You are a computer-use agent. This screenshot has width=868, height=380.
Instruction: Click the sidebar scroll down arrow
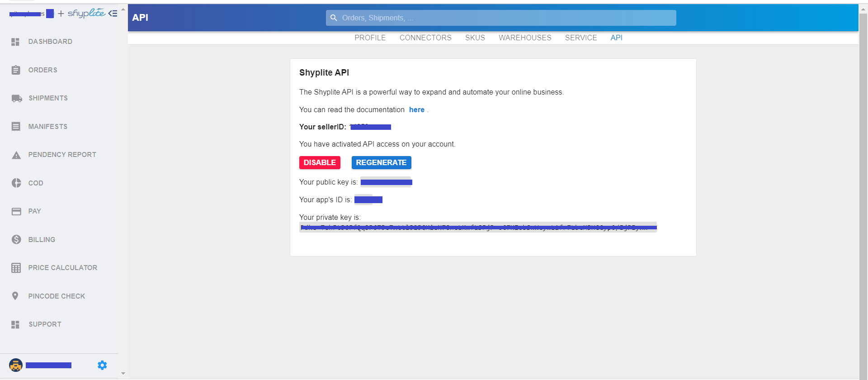[x=123, y=374]
